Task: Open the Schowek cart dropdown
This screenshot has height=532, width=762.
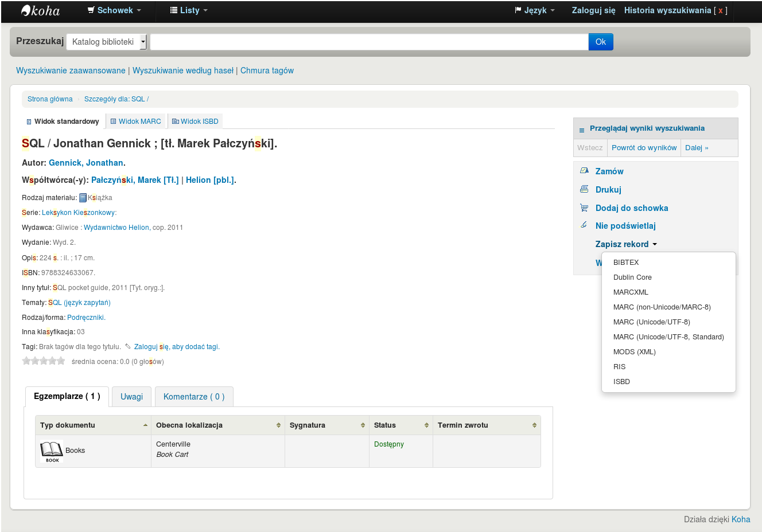Action: tap(114, 10)
